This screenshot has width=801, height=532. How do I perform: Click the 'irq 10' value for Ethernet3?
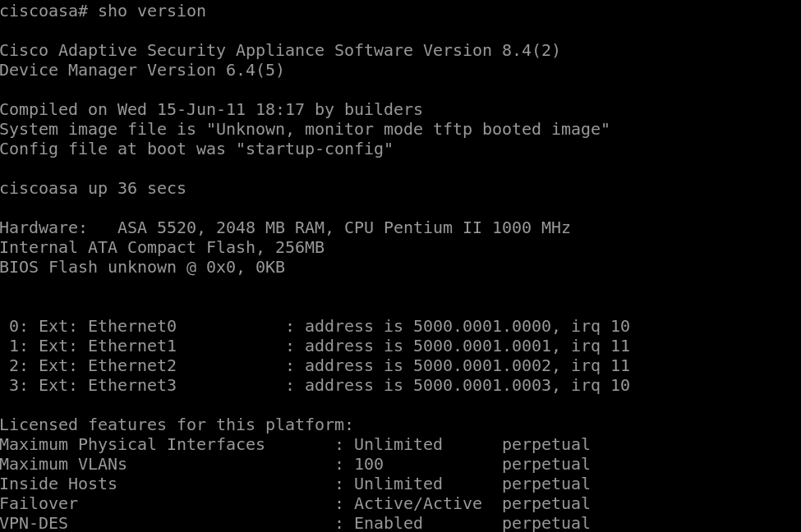click(601, 386)
